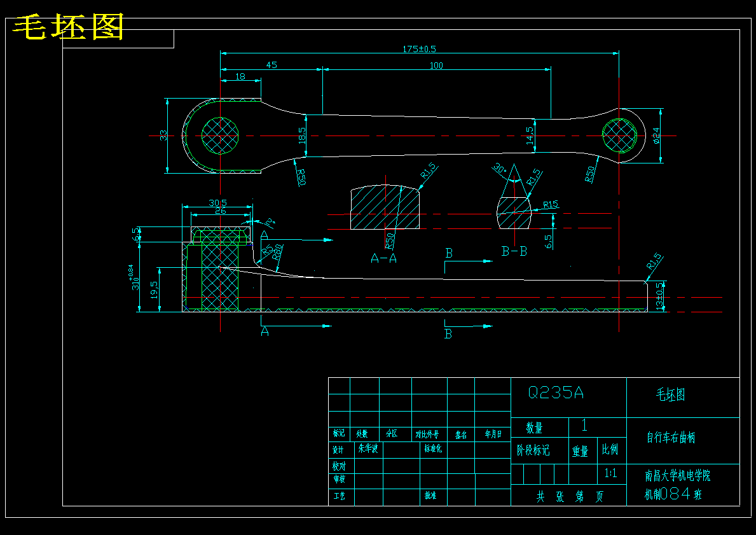Screen dimensions: 756x535
Task: Select the 18 dimension text
Action: point(240,76)
